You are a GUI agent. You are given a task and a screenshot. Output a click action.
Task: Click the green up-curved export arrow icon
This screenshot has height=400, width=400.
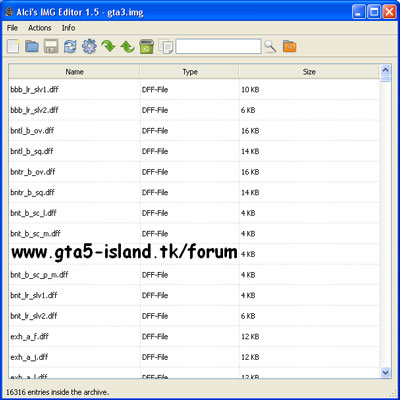pyautogui.click(x=127, y=46)
